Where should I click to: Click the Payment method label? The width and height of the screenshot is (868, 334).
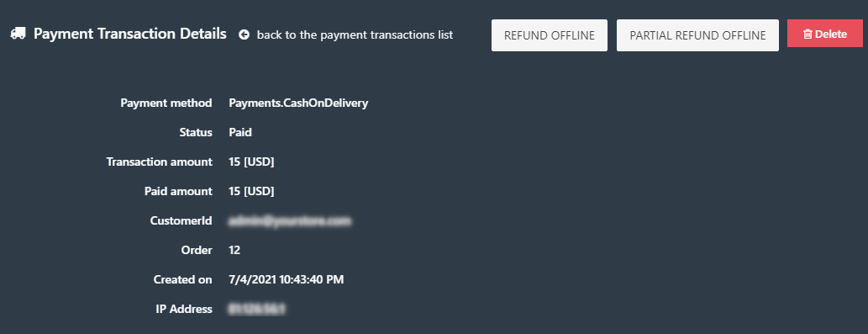(x=166, y=103)
